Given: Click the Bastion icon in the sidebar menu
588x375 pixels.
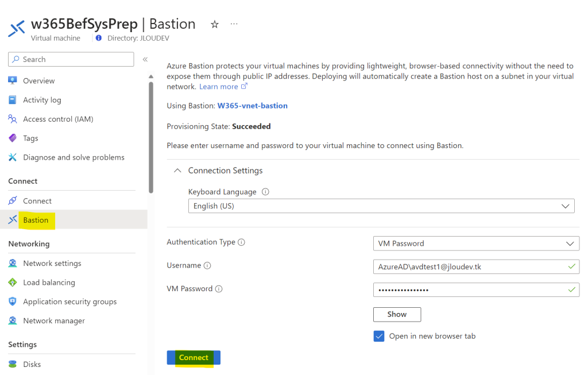Looking at the screenshot, I should coord(13,220).
